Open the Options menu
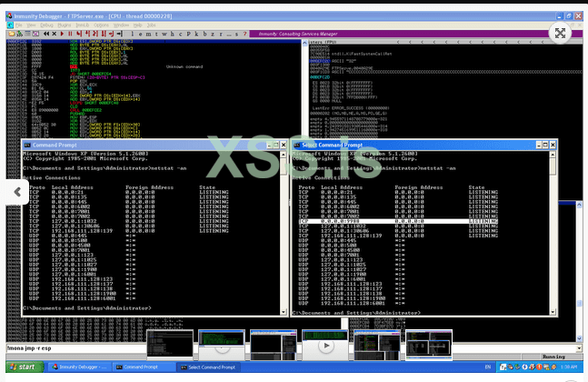 click(101, 25)
